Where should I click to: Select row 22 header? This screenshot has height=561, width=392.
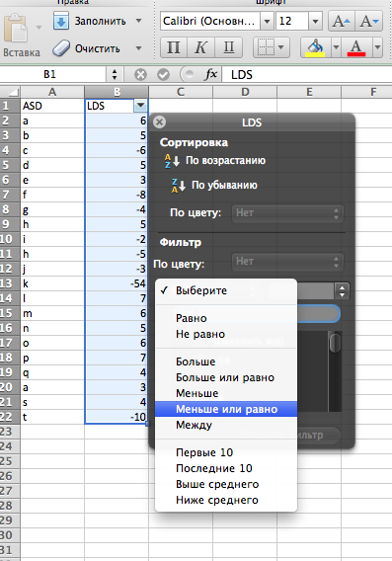point(10,417)
